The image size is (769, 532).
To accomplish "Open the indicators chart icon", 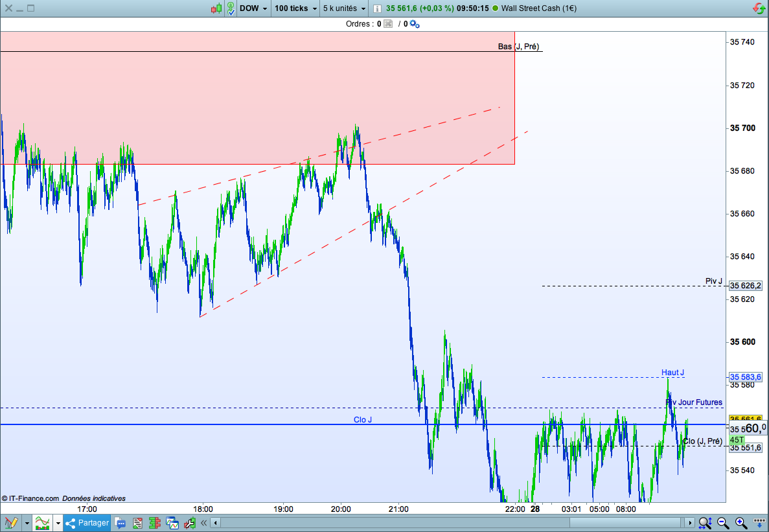I will pyautogui.click(x=43, y=523).
